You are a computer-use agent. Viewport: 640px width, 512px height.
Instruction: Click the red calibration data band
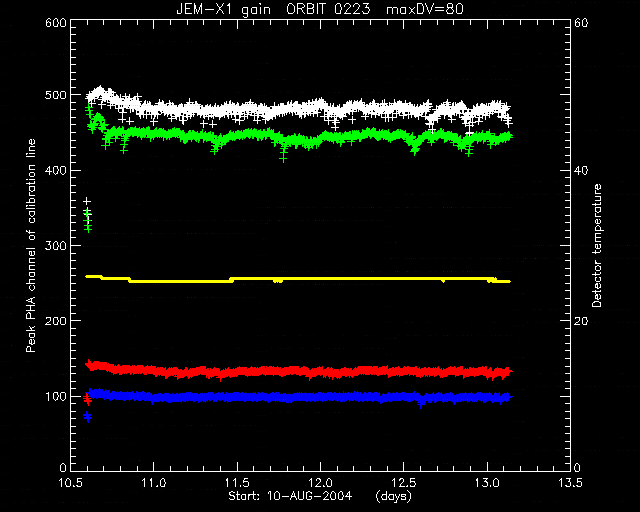pos(298,371)
